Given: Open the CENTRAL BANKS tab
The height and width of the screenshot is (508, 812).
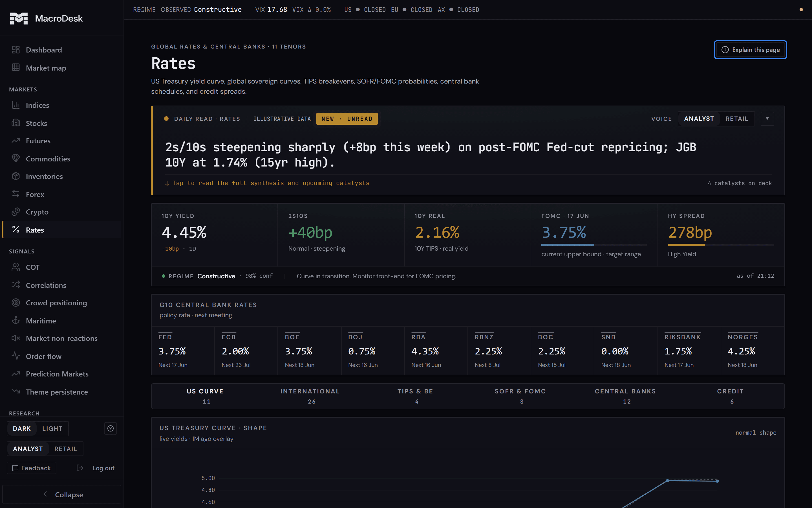Looking at the screenshot, I should (625, 396).
